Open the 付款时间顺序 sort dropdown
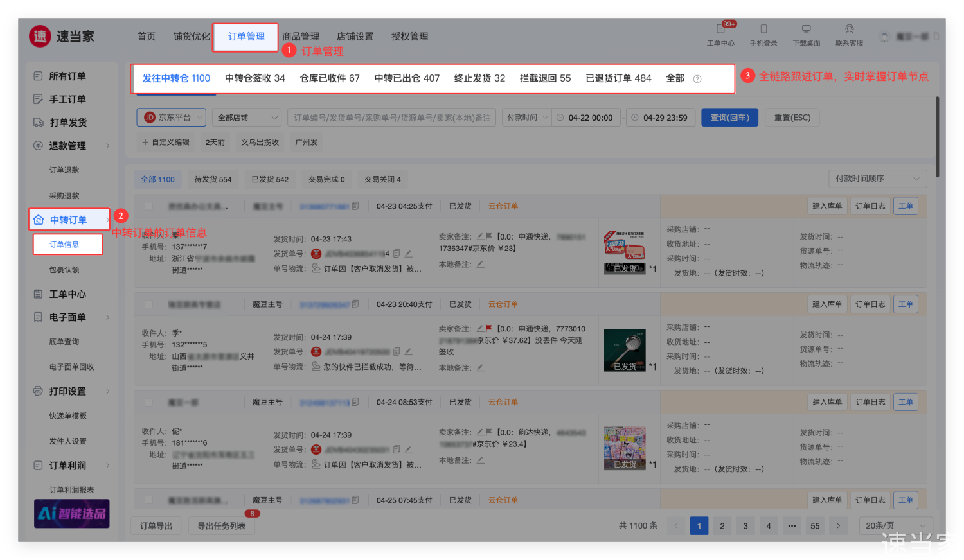This screenshot has width=964, height=560. tap(877, 179)
